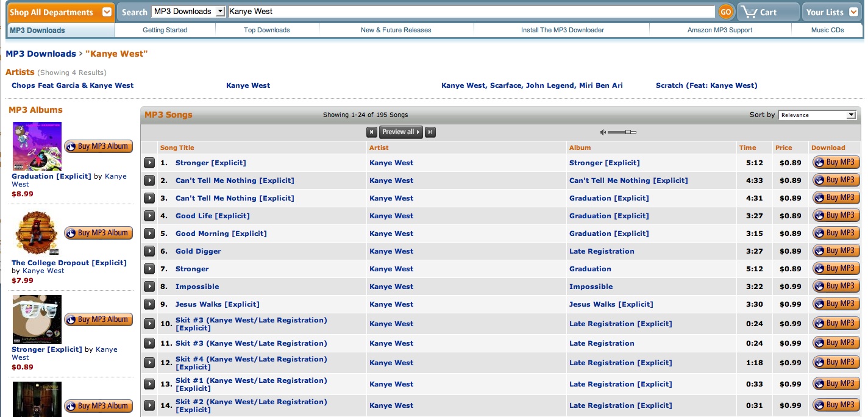This screenshot has height=417, width=868.
Task: Play preview of song 1 Stronger [Explicit]
Action: 149,163
